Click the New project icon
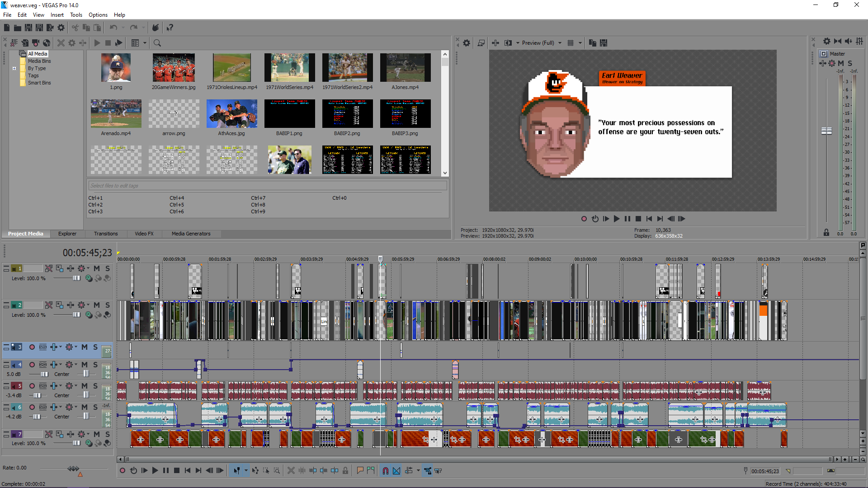868x488 pixels. pyautogui.click(x=7, y=28)
